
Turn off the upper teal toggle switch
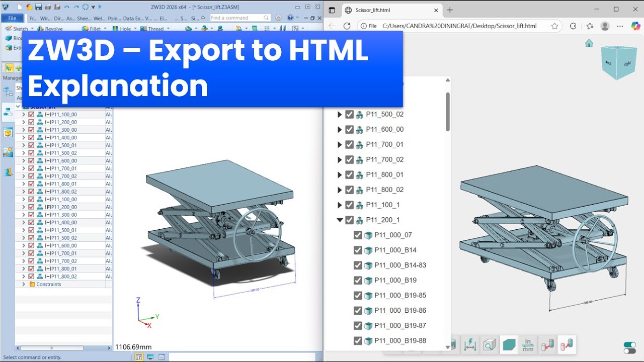629,345
